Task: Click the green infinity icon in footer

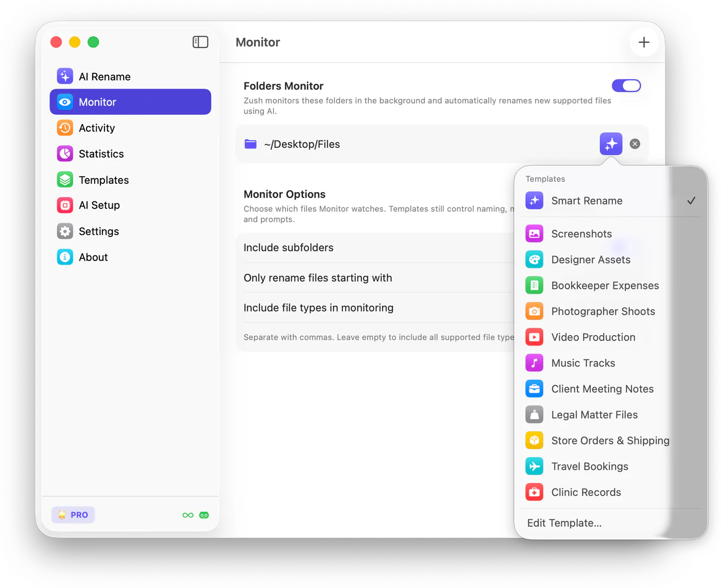Action: click(188, 515)
